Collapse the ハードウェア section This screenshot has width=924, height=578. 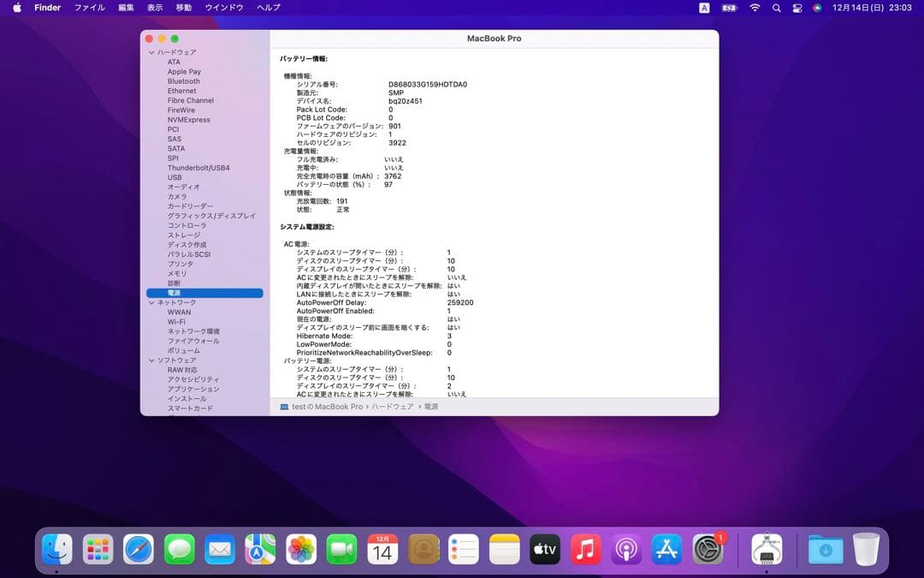(x=151, y=52)
